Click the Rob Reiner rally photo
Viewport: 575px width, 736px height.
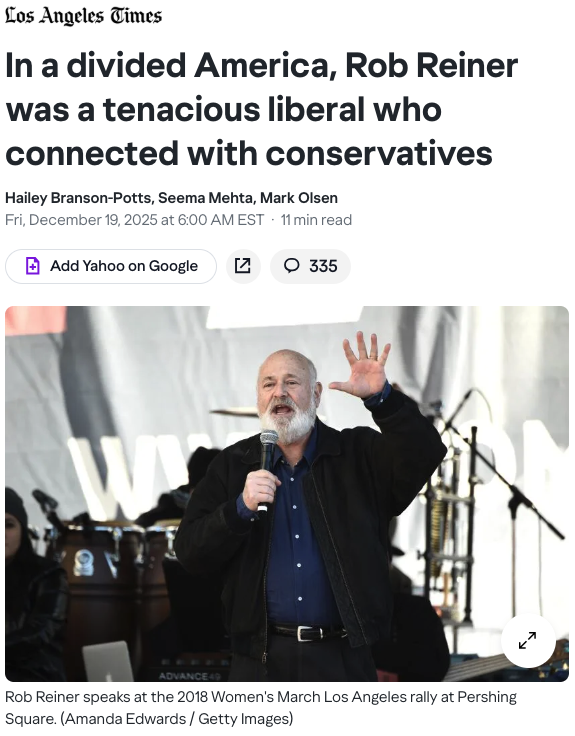click(x=287, y=494)
